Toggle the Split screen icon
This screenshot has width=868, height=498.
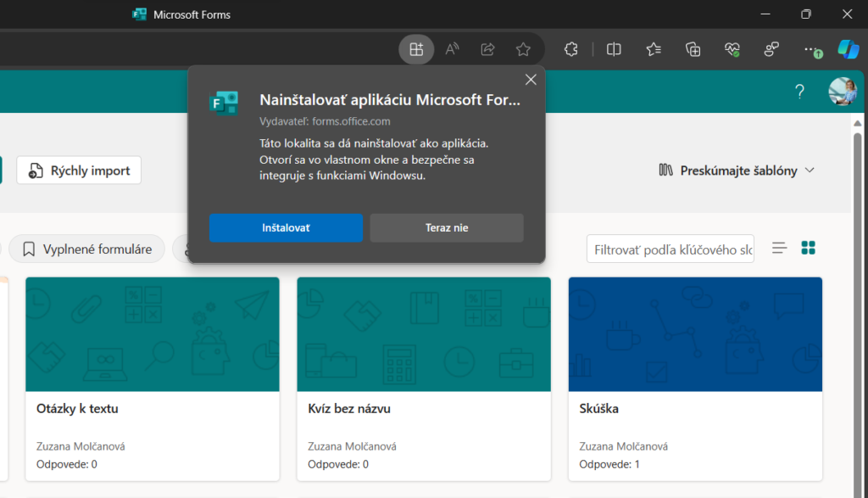click(614, 49)
